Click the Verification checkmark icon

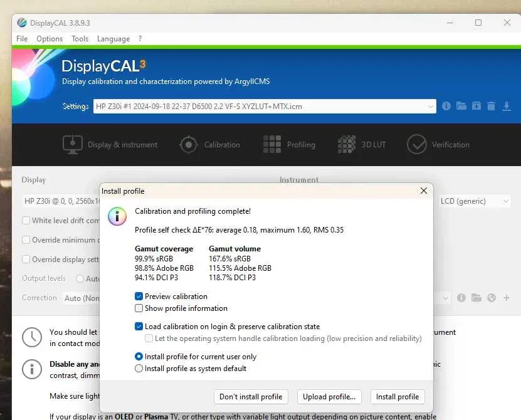point(417,145)
